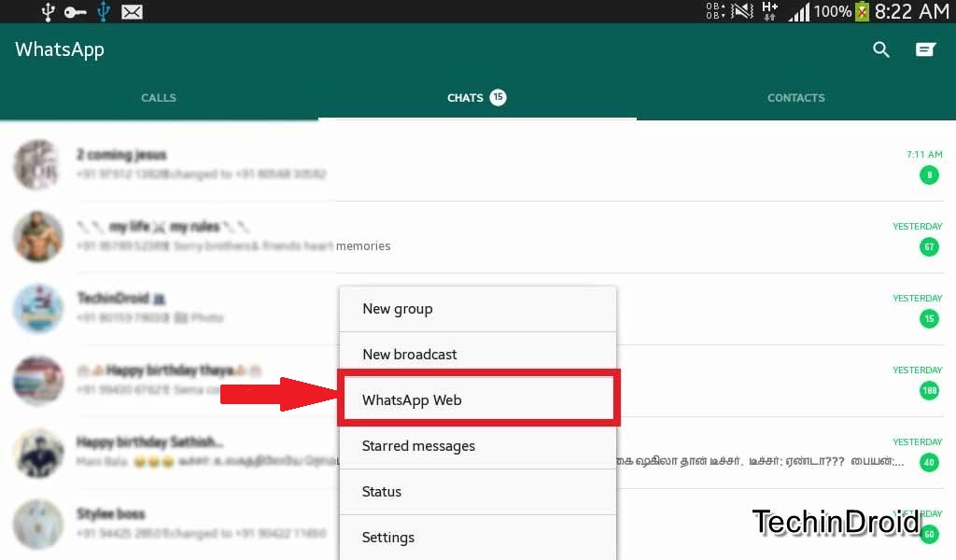Tap the 'Stylee boss' chat avatar
956x560 pixels.
pos(37,525)
